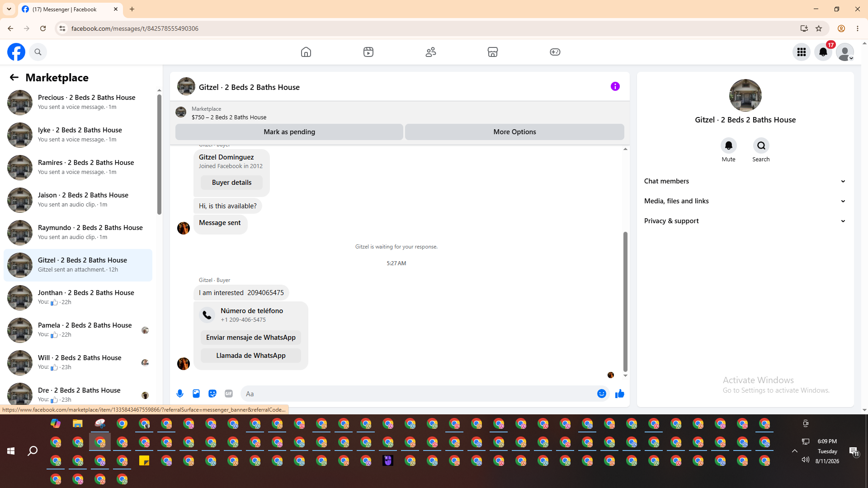
Task: Click the Gitzel chat header title
Action: (x=249, y=87)
